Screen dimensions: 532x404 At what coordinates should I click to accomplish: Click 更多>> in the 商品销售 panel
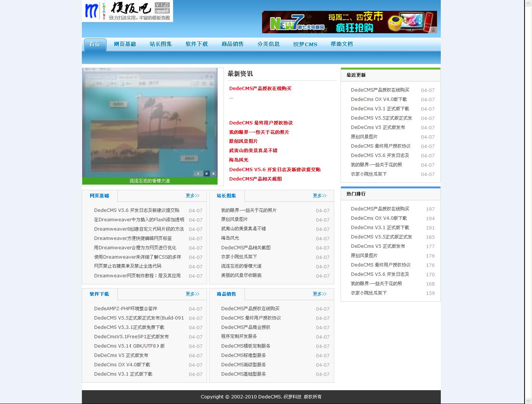(x=320, y=294)
